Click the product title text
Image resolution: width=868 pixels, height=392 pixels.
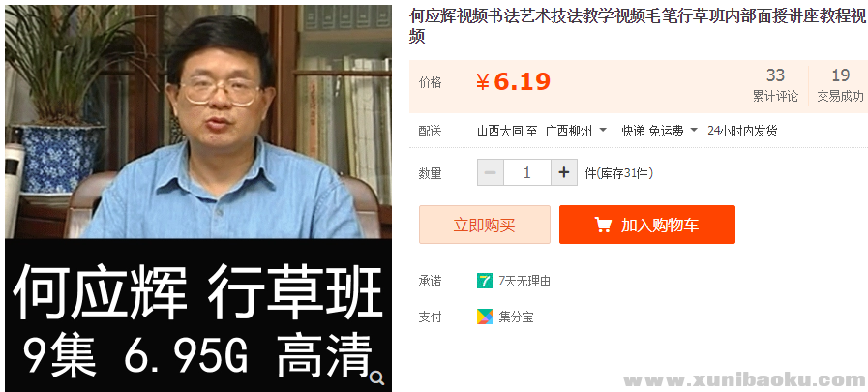click(x=638, y=26)
